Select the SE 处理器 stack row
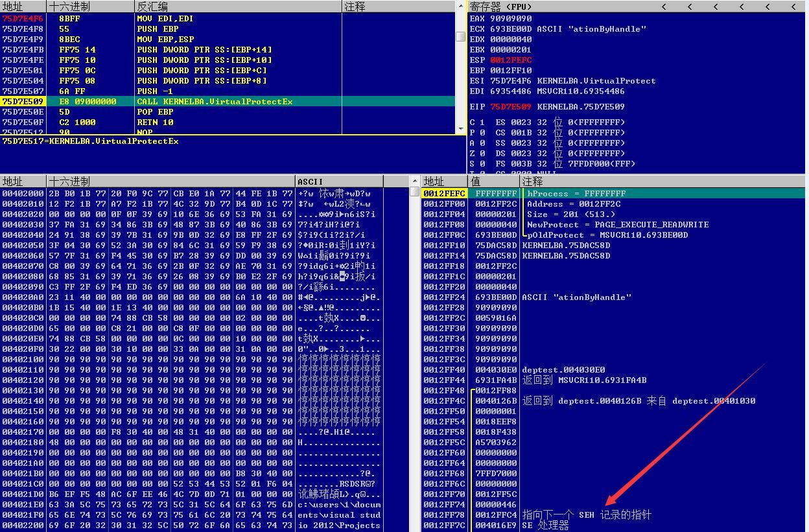The width and height of the screenshot is (809, 532). coord(614,526)
